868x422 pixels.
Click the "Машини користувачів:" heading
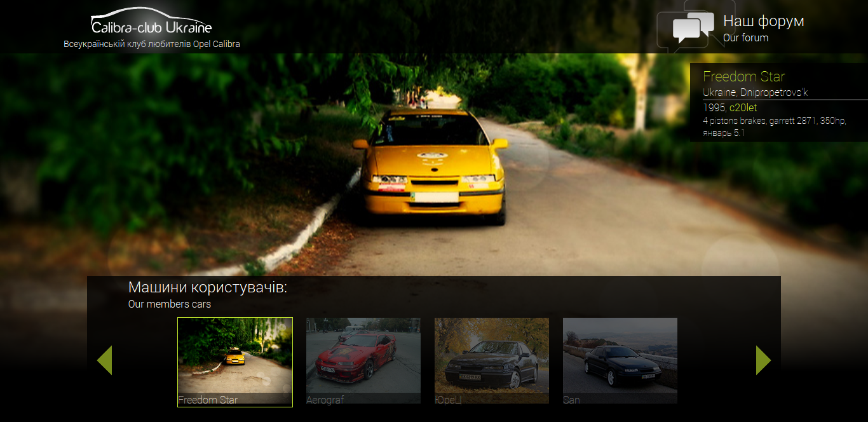[208, 287]
